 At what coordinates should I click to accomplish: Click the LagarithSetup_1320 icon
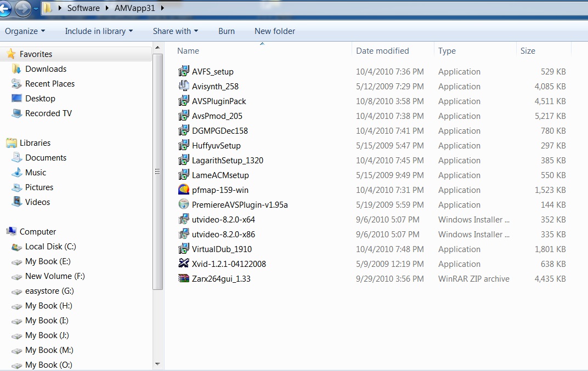click(183, 160)
